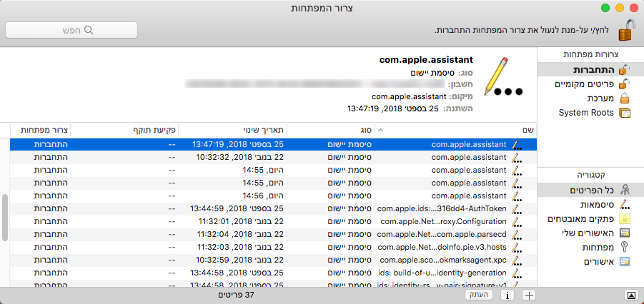
Task: Click the info (i) button
Action: click(x=507, y=294)
